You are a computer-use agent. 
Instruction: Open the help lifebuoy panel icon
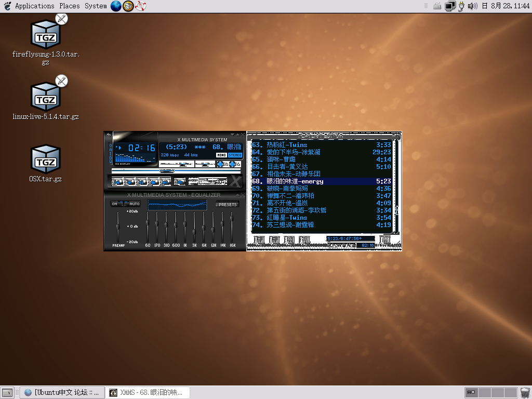140,6
